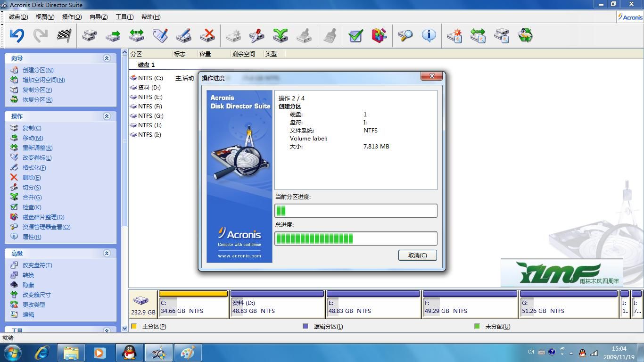Open the 操作(O) menu
The image size is (644, 362).
tap(72, 16)
